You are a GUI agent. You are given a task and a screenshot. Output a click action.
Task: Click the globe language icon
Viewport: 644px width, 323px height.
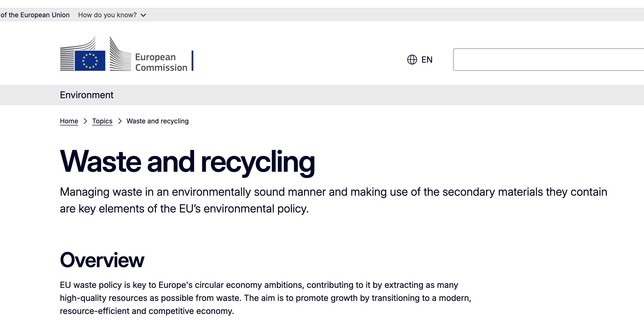(x=412, y=60)
